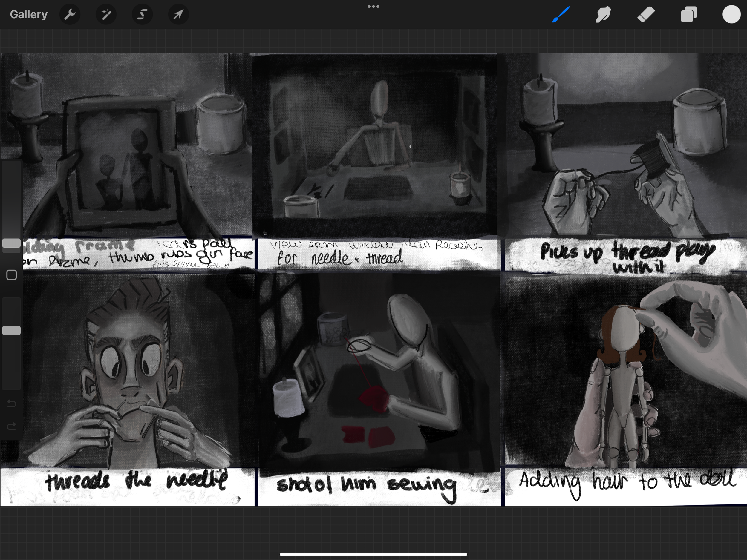Open the three-dot multitasking menu
This screenshot has width=747, height=560.
pos(373,6)
